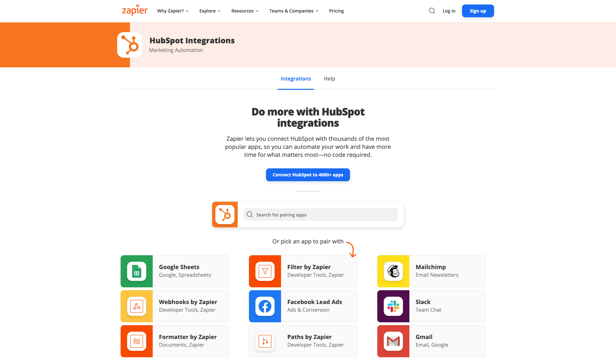Expand Teams & Companies menu
Screen dimensions: 616x364
(x=294, y=11)
